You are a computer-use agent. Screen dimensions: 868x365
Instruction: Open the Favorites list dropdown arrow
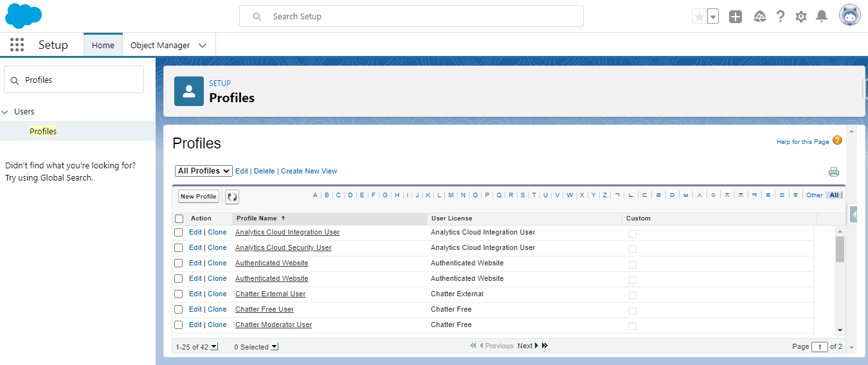click(713, 17)
